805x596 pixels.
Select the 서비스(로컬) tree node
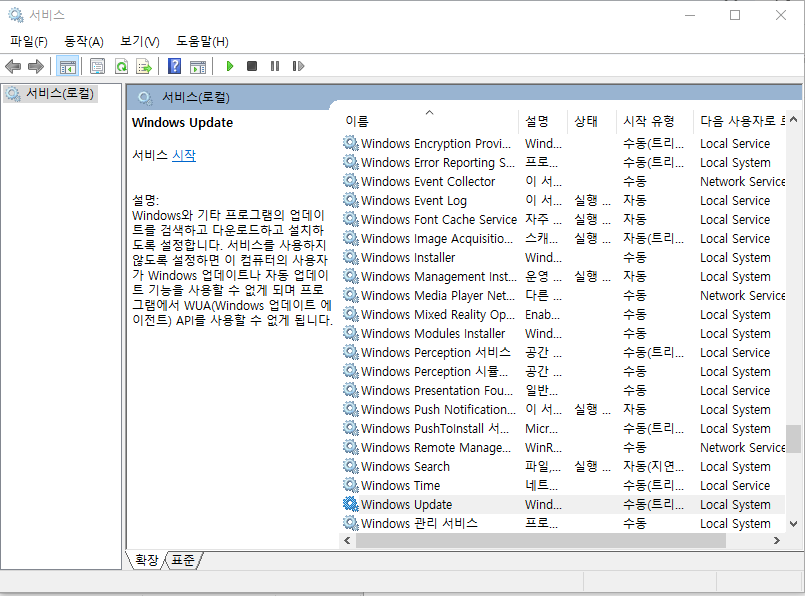[x=50, y=94]
